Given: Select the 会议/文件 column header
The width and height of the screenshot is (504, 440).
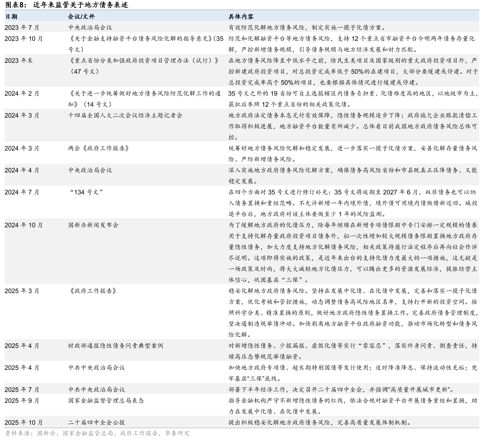Looking at the screenshot, I should [81, 16].
